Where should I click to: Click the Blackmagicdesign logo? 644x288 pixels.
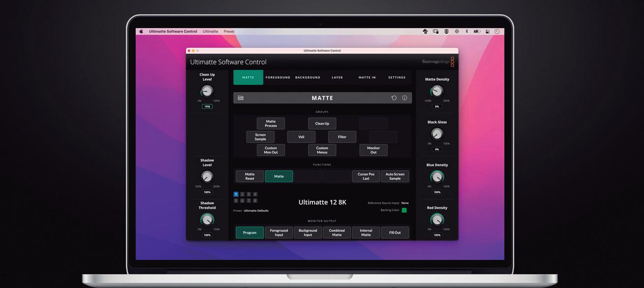pyautogui.click(x=438, y=62)
